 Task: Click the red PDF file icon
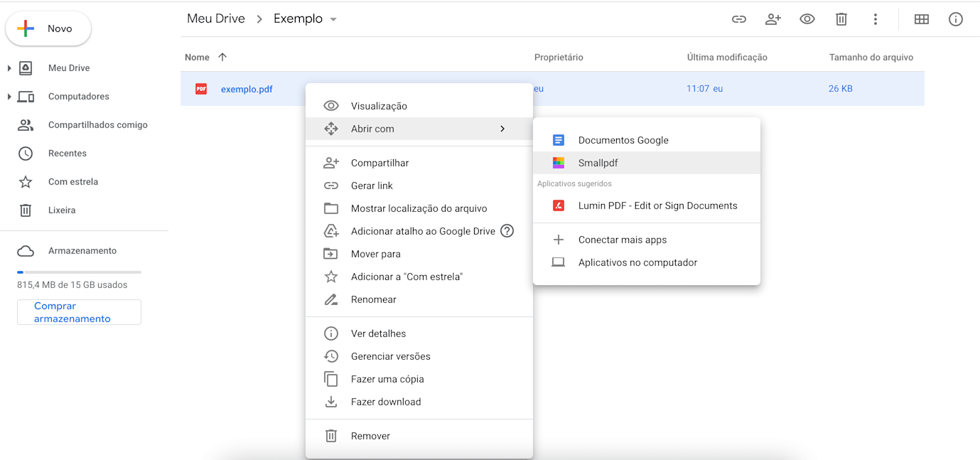[201, 89]
